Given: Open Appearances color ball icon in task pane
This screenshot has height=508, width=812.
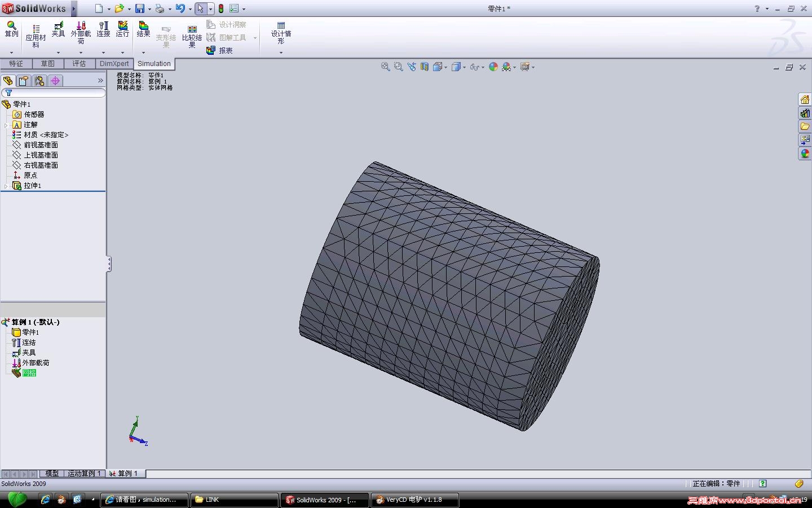Looking at the screenshot, I should [805, 154].
